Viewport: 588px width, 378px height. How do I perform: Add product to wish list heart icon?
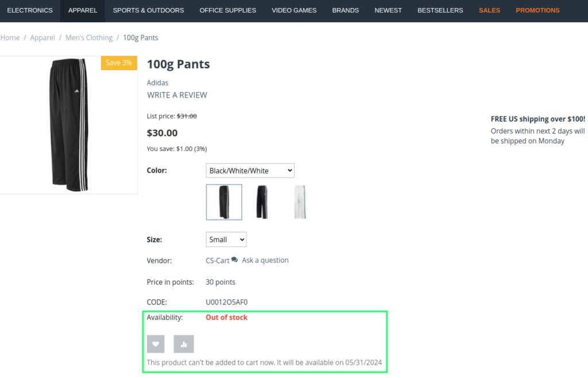[156, 344]
